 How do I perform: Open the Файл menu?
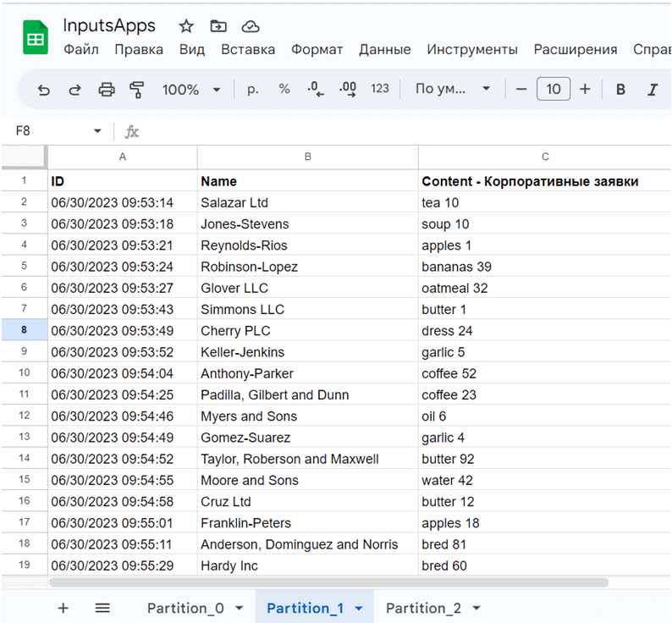(x=81, y=50)
